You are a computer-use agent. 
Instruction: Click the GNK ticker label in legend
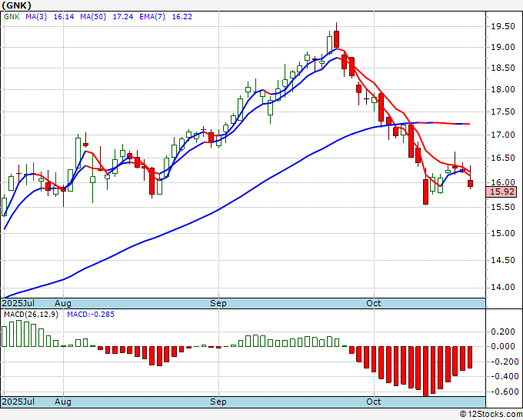[12, 17]
